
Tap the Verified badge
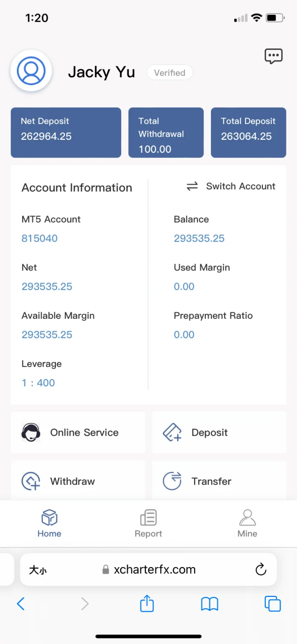click(x=170, y=73)
